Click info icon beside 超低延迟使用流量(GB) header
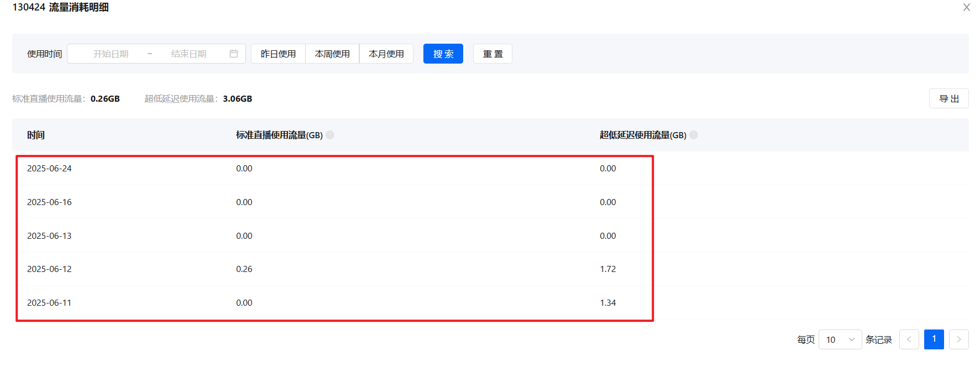This screenshot has width=980, height=382. [694, 135]
